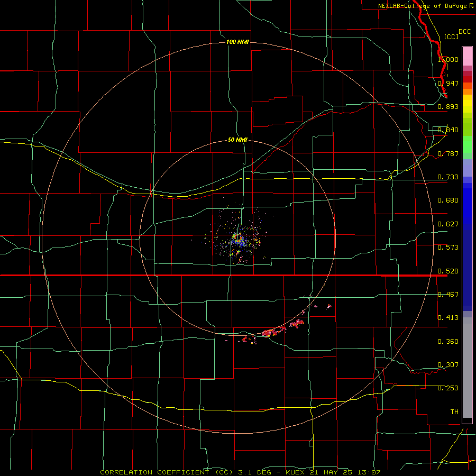Image resolution: width=476 pixels, height=476 pixels.
Task: Select the 0.413 color scale value
Action: point(448,318)
